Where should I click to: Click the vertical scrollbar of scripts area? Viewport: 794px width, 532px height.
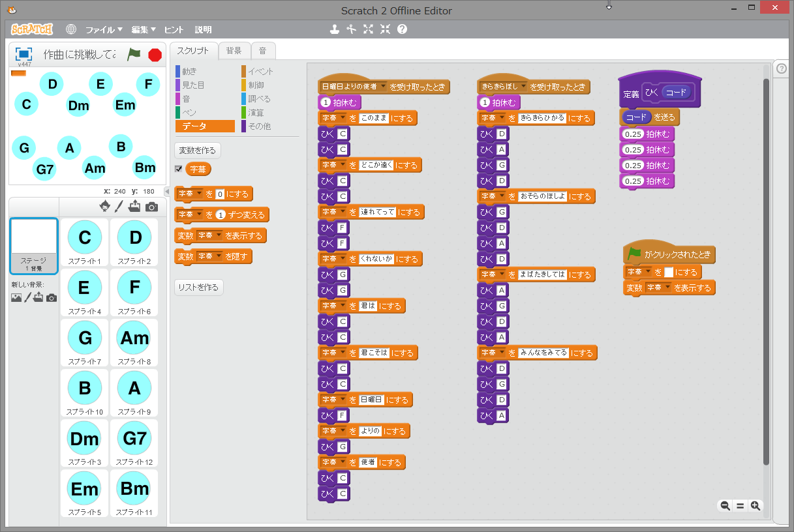(766, 271)
